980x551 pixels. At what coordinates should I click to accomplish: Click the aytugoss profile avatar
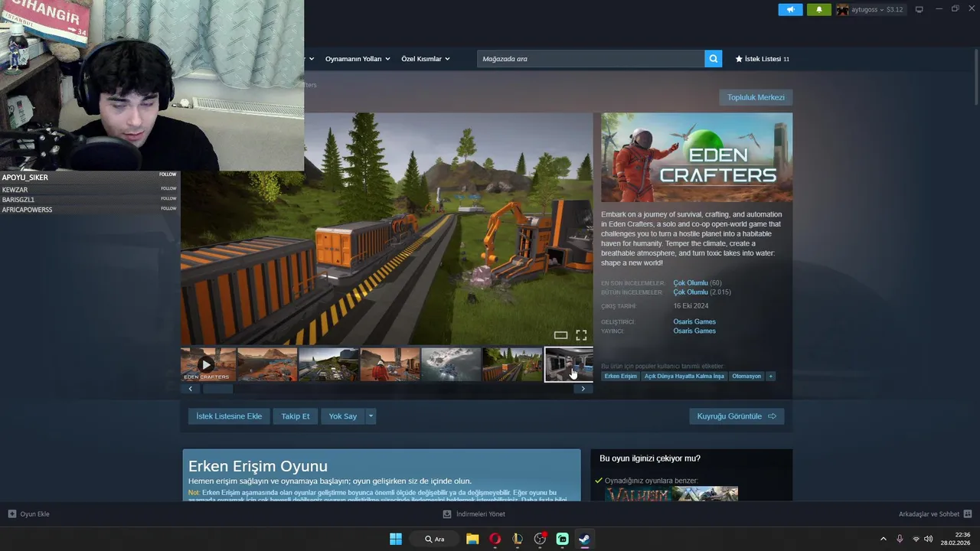click(x=842, y=9)
